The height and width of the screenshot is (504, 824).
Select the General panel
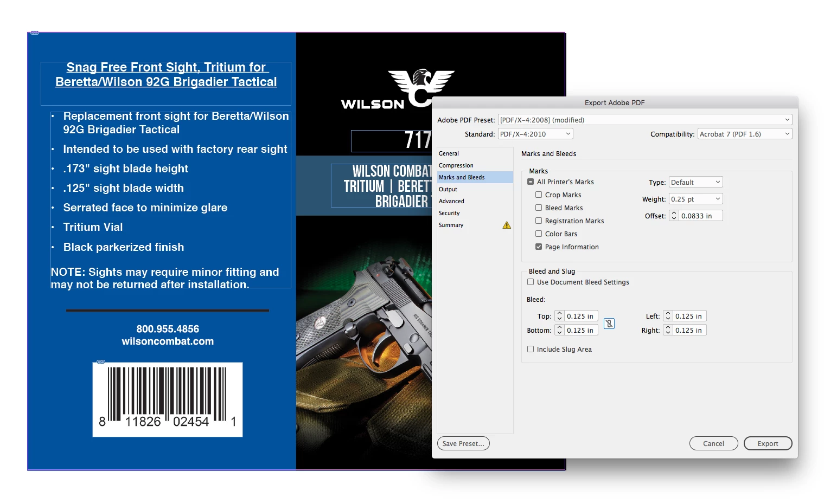click(x=475, y=154)
